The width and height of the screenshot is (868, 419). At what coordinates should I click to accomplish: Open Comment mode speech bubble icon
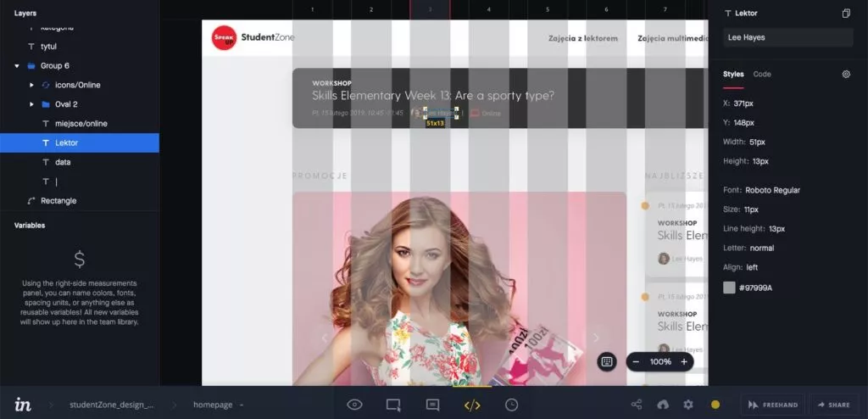click(x=432, y=405)
